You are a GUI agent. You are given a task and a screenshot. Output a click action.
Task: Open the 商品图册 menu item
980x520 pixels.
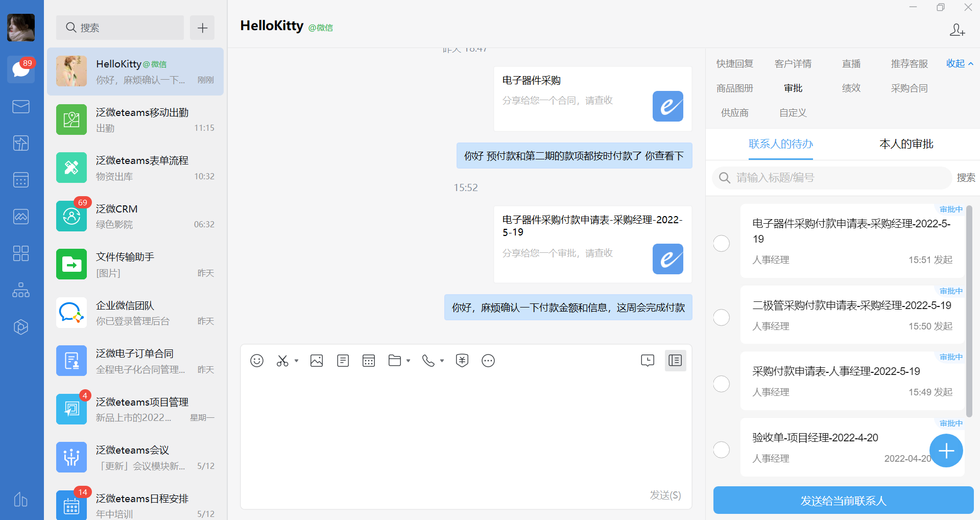pos(735,88)
